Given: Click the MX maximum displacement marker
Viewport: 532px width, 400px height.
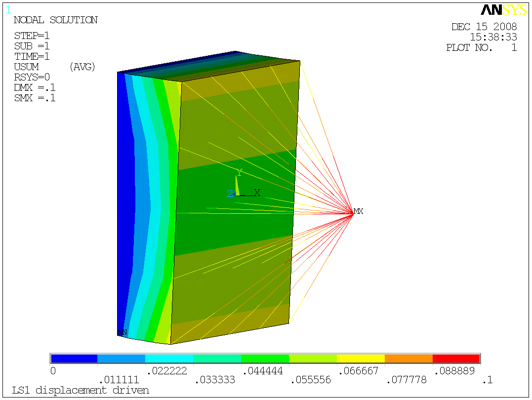Looking at the screenshot, I should click(x=358, y=211).
